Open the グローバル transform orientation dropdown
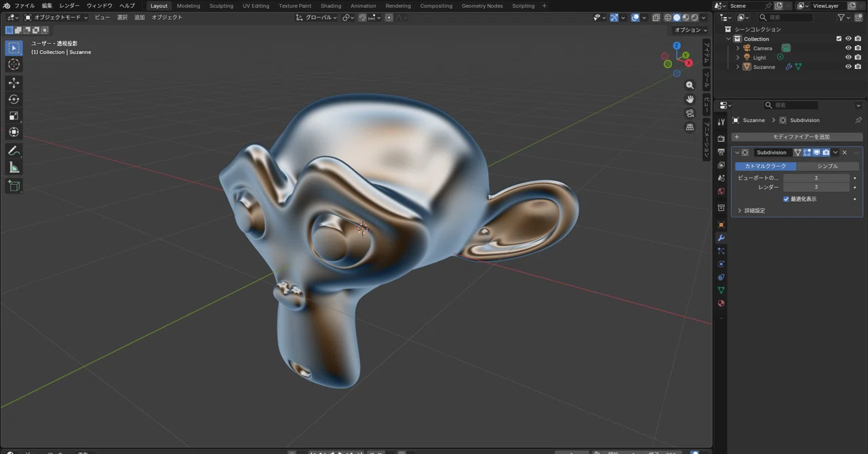 [317, 17]
